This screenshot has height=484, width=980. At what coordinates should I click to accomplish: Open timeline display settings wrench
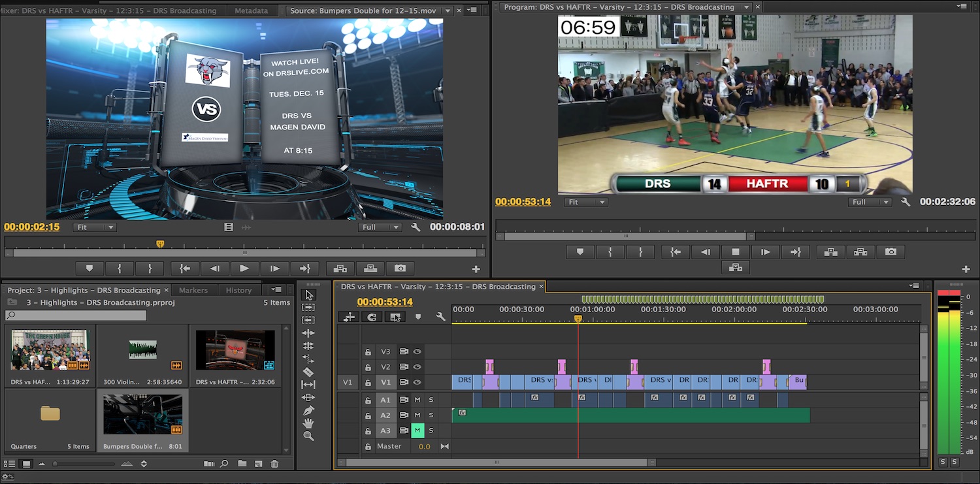pos(440,317)
